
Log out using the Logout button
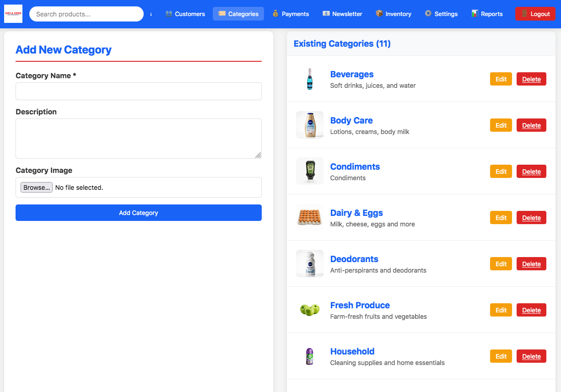[x=535, y=14]
